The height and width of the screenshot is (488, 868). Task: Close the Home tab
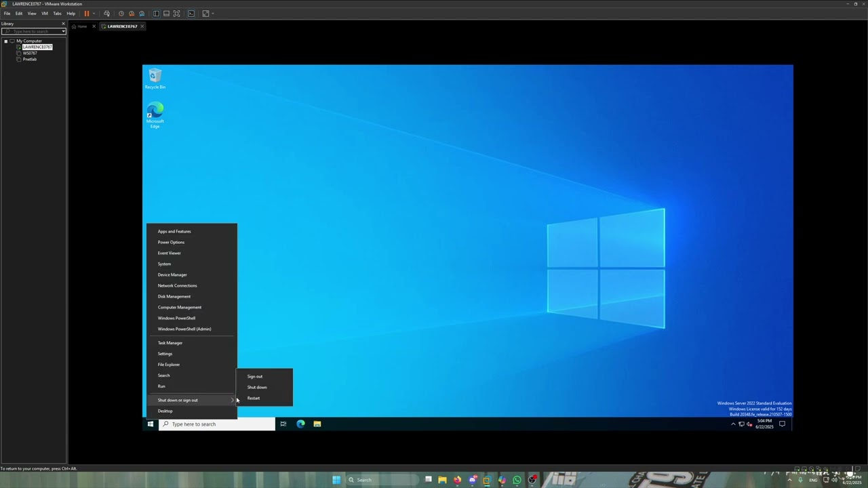[94, 26]
